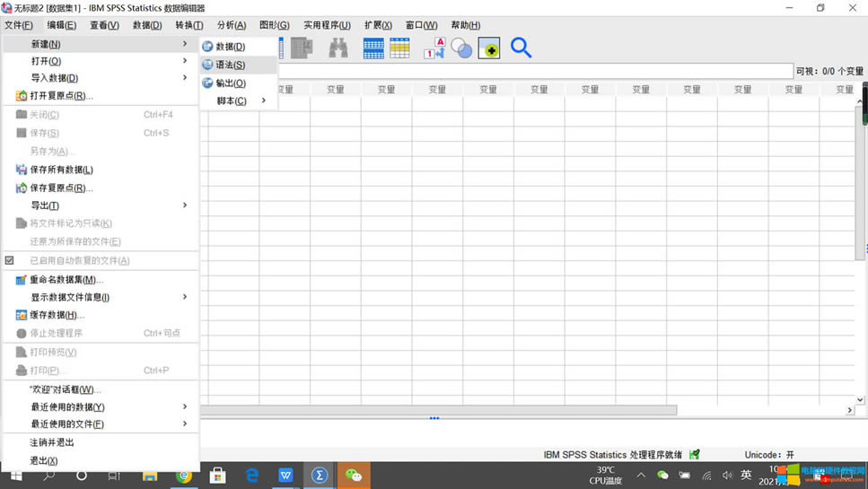The width and height of the screenshot is (868, 489).
Task: Click 退出(X) to exit SPSS
Action: coord(43,460)
